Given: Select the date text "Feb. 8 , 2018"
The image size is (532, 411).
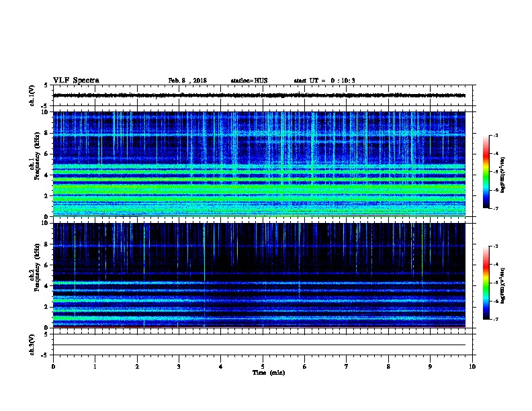Looking at the screenshot, I should pos(187,81).
